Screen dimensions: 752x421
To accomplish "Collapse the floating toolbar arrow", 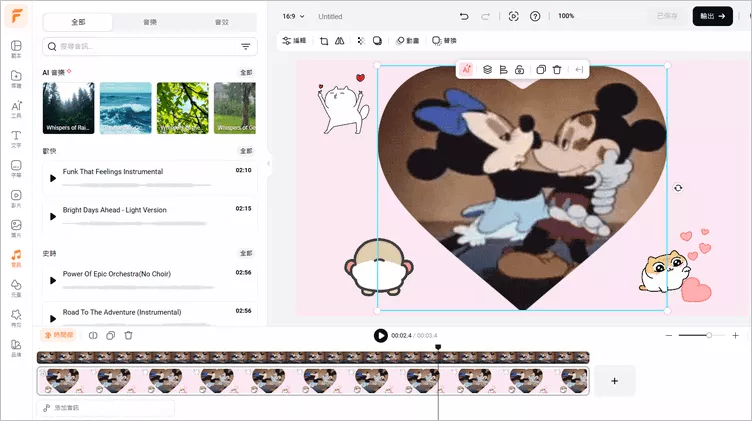I will 579,70.
